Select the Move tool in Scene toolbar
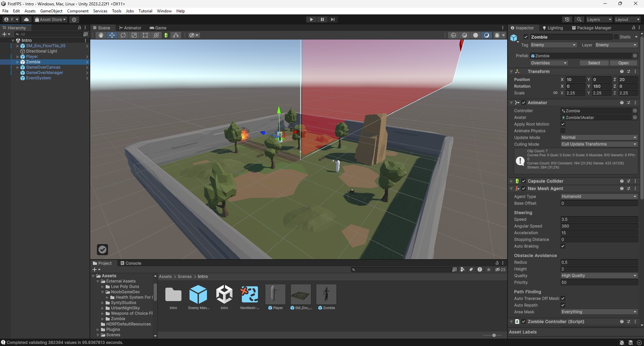 (112, 35)
